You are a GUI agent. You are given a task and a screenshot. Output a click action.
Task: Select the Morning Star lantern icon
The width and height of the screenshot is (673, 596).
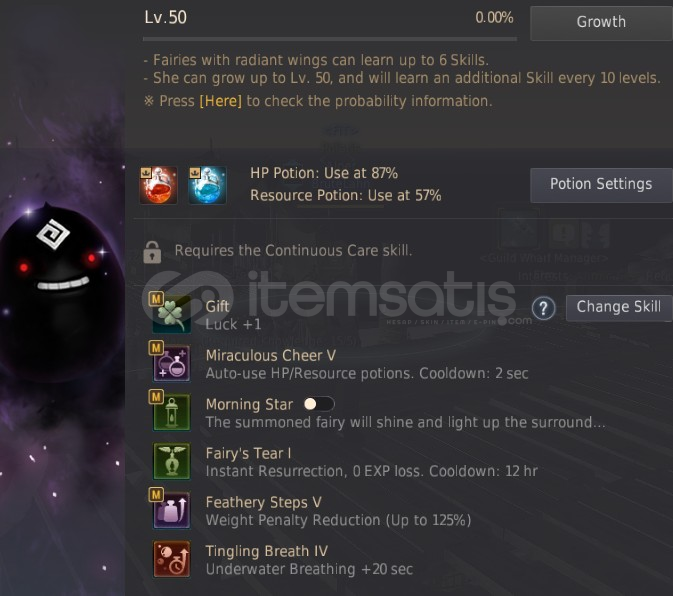[172, 412]
